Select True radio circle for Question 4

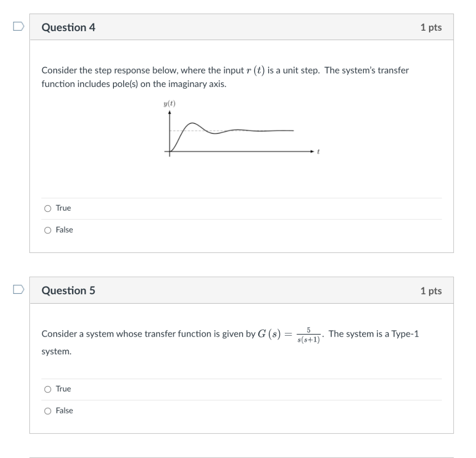pyautogui.click(x=48, y=208)
